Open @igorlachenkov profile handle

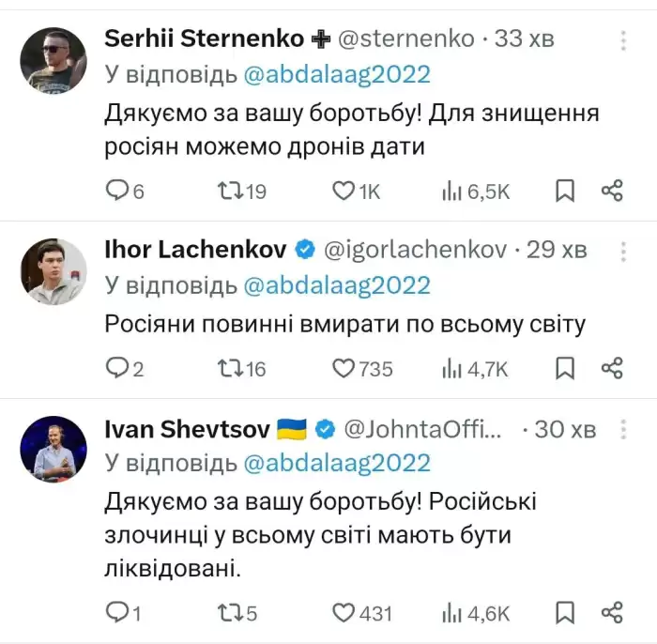point(415,250)
